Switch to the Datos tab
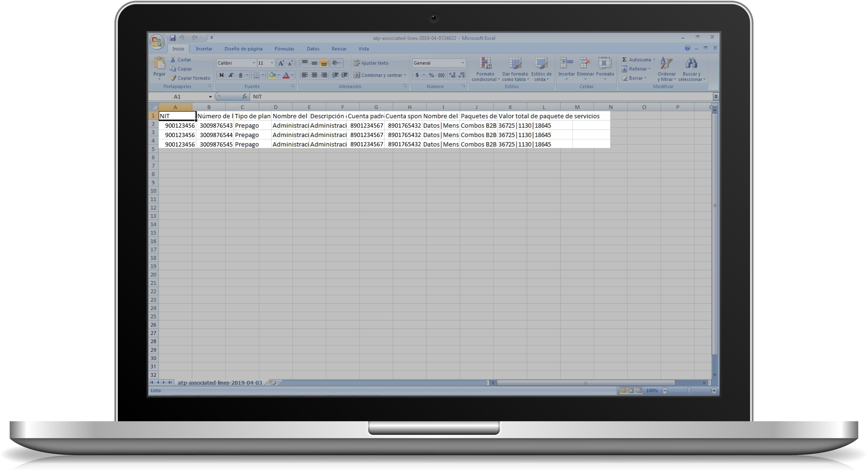Viewport: 868px width, 472px height. point(313,48)
